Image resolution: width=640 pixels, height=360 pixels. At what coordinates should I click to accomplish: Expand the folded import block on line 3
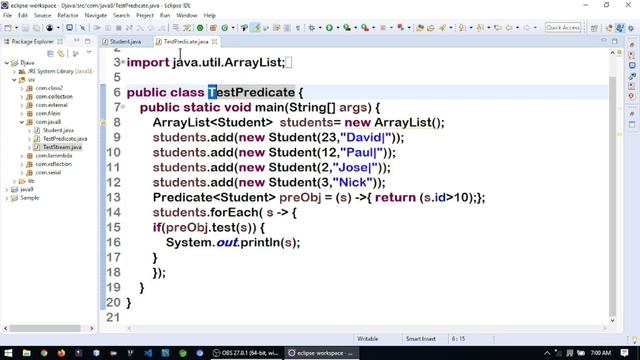[x=123, y=62]
